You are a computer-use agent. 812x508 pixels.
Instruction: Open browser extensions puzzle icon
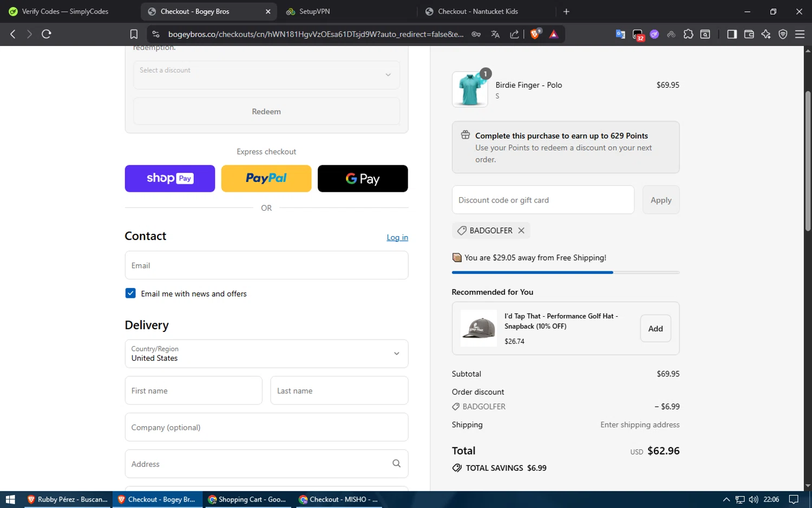688,34
